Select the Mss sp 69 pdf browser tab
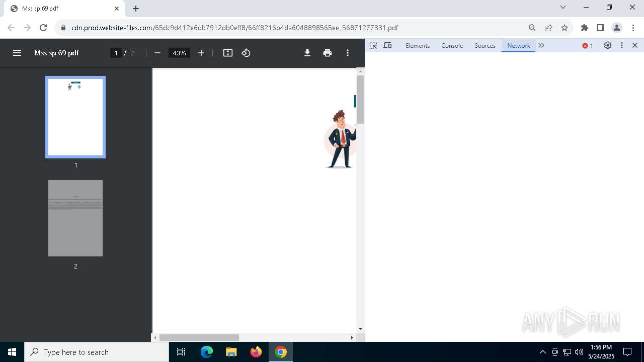Image resolution: width=644 pixels, height=362 pixels. (64, 9)
